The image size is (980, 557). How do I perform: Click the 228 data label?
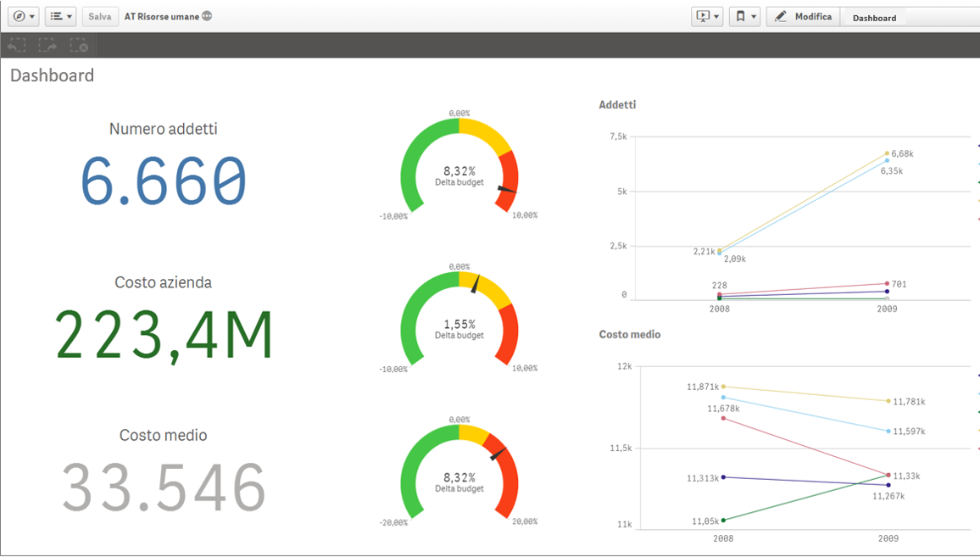(x=720, y=286)
